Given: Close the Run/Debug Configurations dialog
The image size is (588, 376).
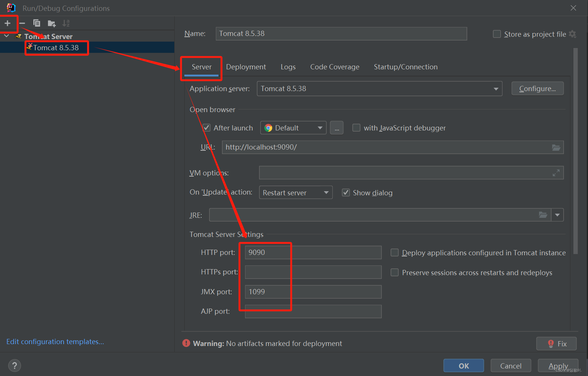Looking at the screenshot, I should pos(573,8).
